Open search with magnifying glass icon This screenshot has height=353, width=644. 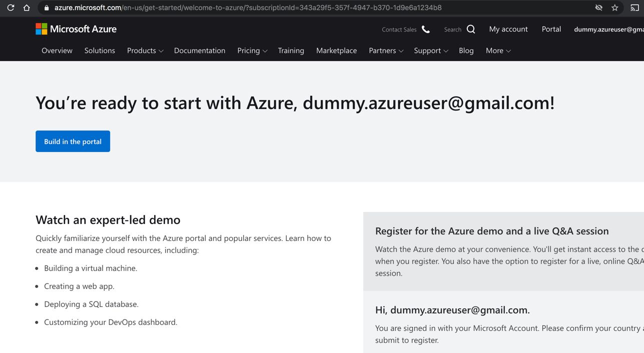tap(471, 29)
